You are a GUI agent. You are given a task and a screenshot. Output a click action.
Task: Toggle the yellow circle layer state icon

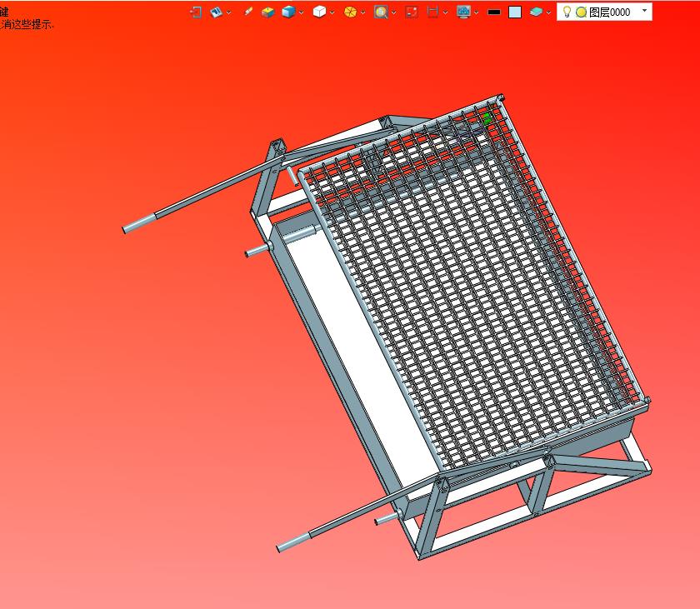coord(581,12)
